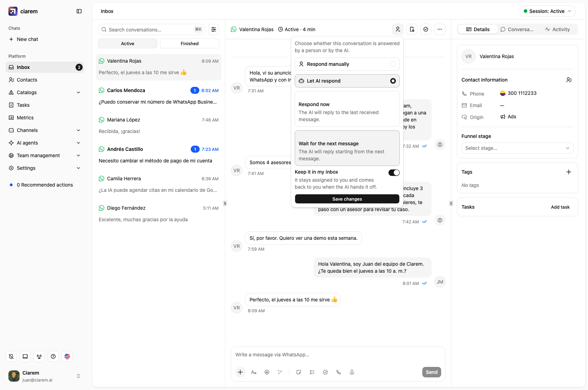Open the help question mark icon
This screenshot has width=588, height=390.
coord(53,356)
